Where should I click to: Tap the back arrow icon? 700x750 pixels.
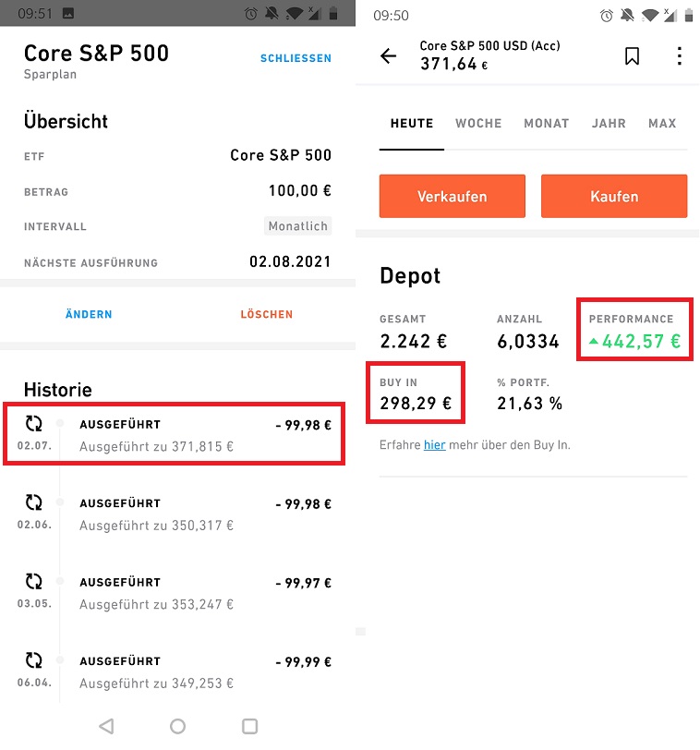388,56
